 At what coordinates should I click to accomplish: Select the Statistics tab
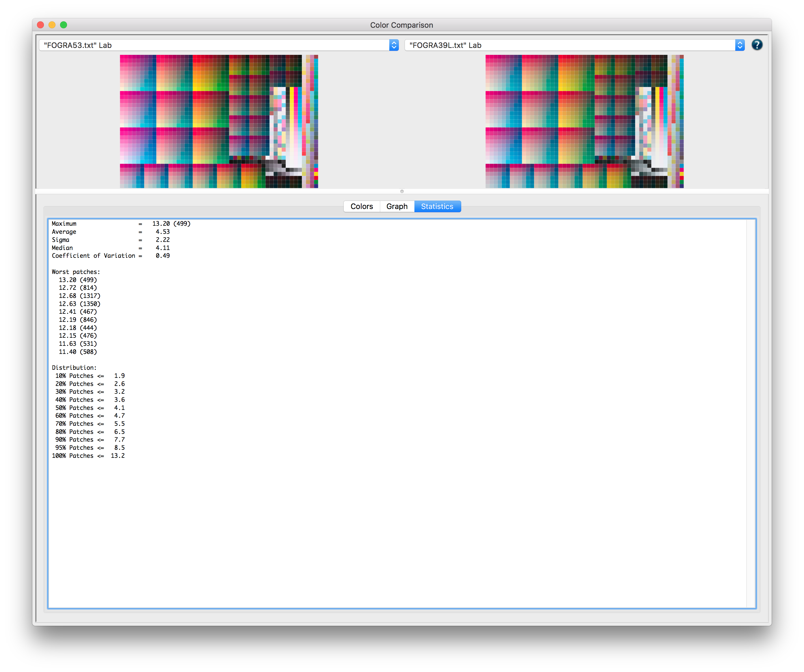tap(437, 206)
